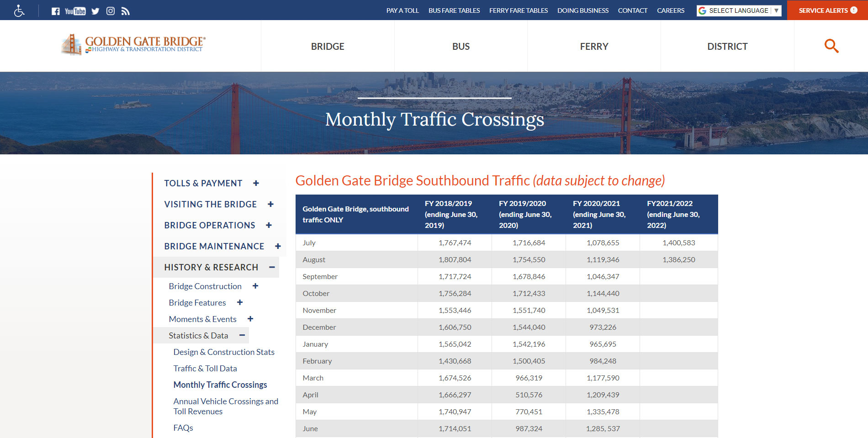Open the Facebook page icon
The image size is (868, 438).
point(55,11)
